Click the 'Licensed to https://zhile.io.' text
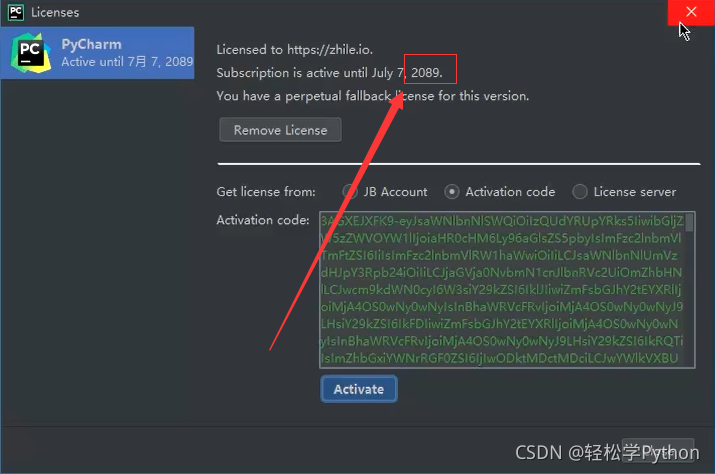Viewport: 715px width, 474px height. point(295,49)
